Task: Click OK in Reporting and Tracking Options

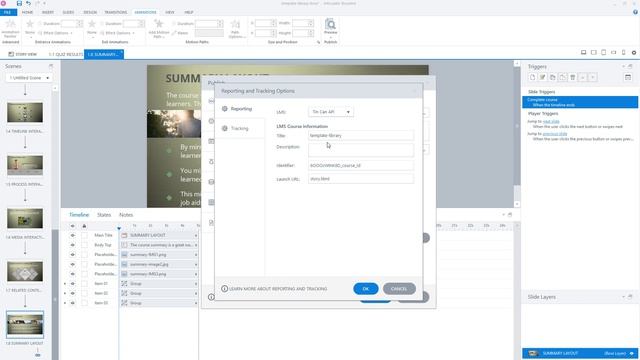Action: 366,289
